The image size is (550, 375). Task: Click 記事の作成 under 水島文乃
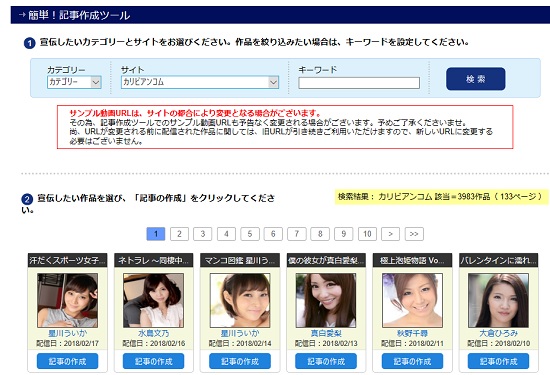153,361
